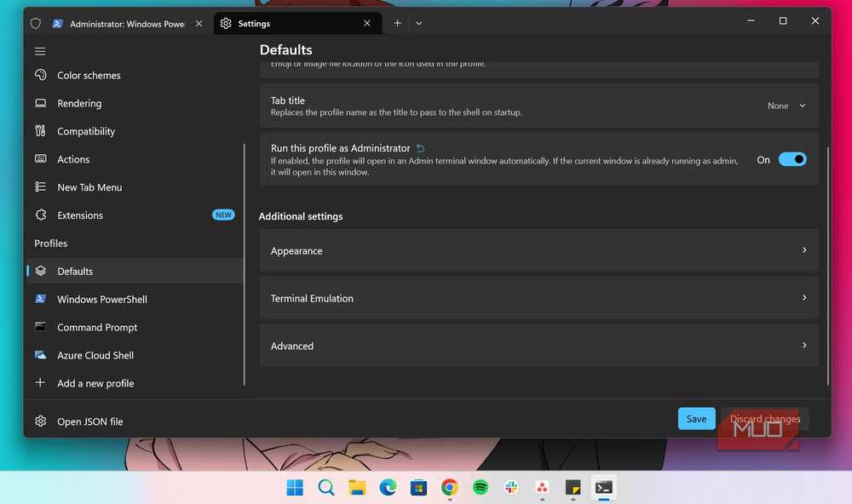852x504 pixels.
Task: Open a new tab with the plus button
Action: pyautogui.click(x=398, y=23)
